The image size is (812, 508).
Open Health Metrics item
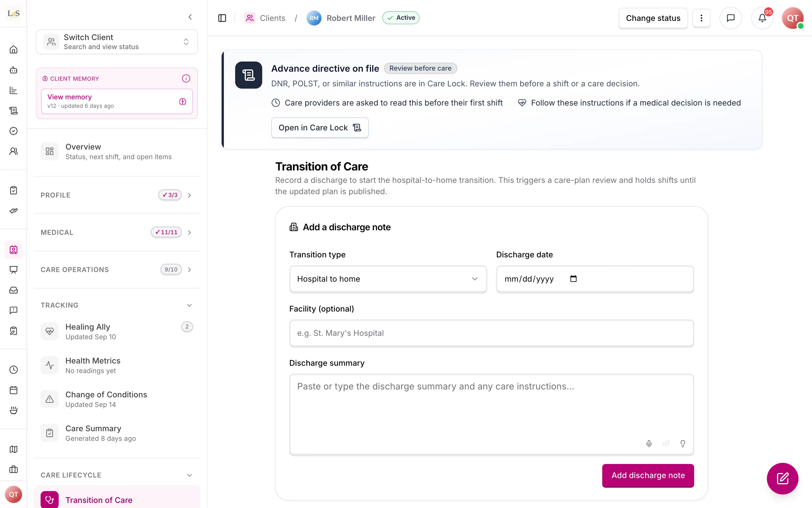117,365
